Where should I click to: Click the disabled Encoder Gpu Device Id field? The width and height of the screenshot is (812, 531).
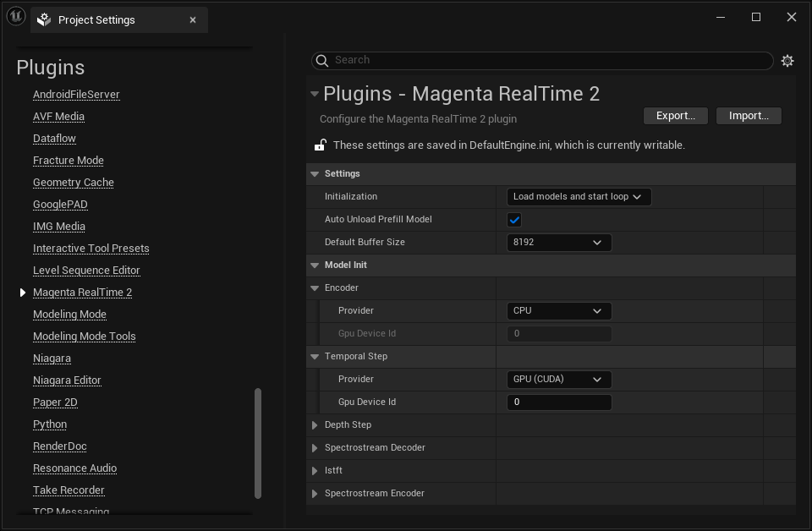tap(559, 334)
